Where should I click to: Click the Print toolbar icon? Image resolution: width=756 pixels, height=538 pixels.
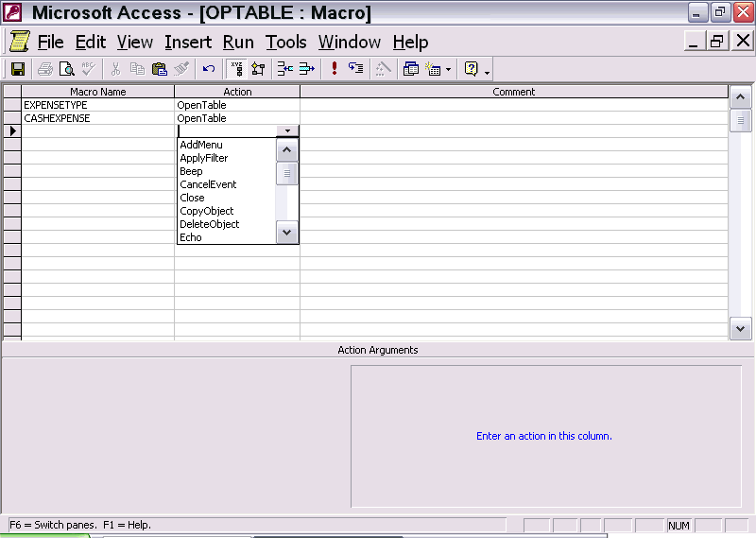click(x=45, y=69)
